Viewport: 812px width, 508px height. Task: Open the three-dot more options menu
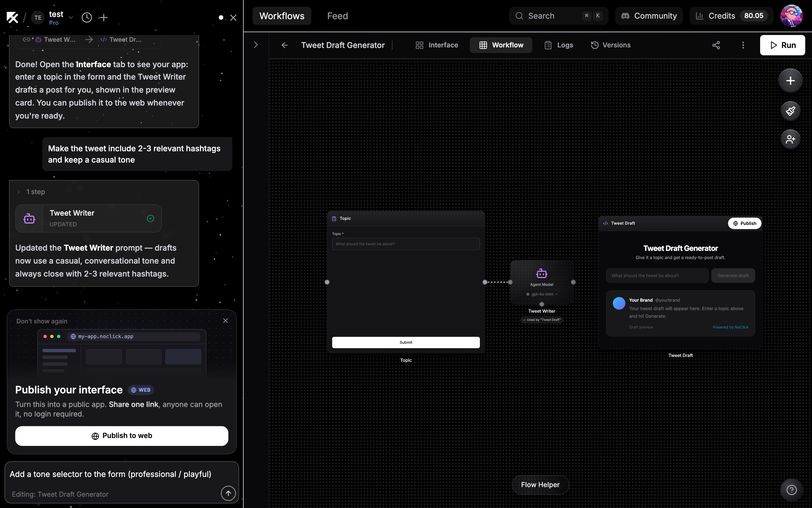coord(743,45)
